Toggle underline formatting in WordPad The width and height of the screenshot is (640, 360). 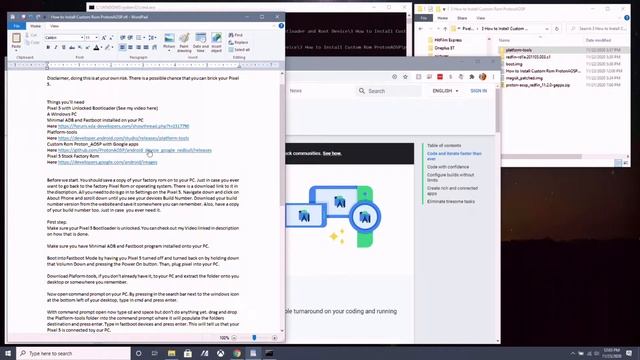[x=64, y=48]
